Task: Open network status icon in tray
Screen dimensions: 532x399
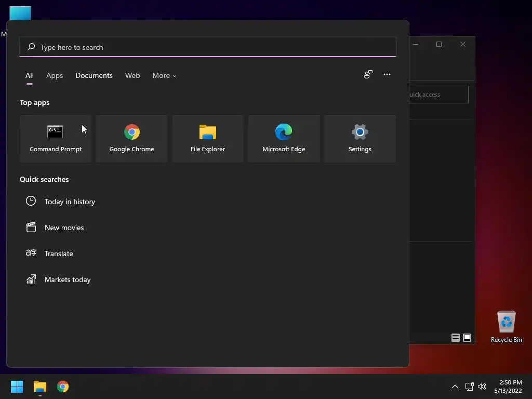Action: 469,387
